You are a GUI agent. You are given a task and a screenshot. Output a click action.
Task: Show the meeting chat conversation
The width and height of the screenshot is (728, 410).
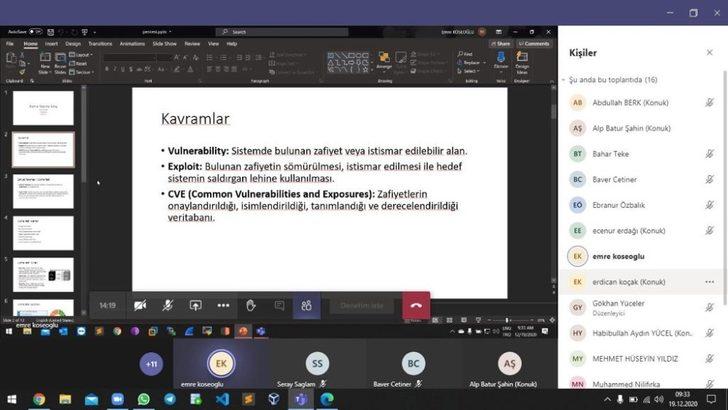tap(279, 305)
